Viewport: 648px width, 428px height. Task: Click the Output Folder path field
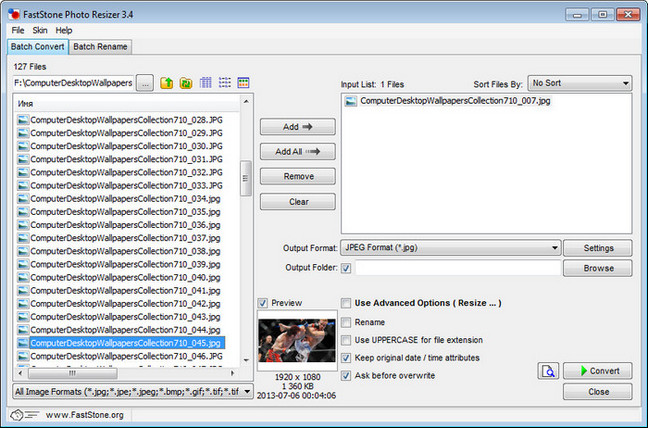pyautogui.click(x=458, y=268)
